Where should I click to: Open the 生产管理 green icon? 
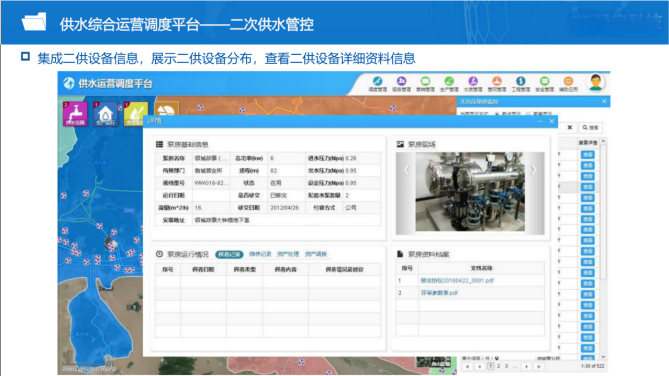[x=449, y=84]
